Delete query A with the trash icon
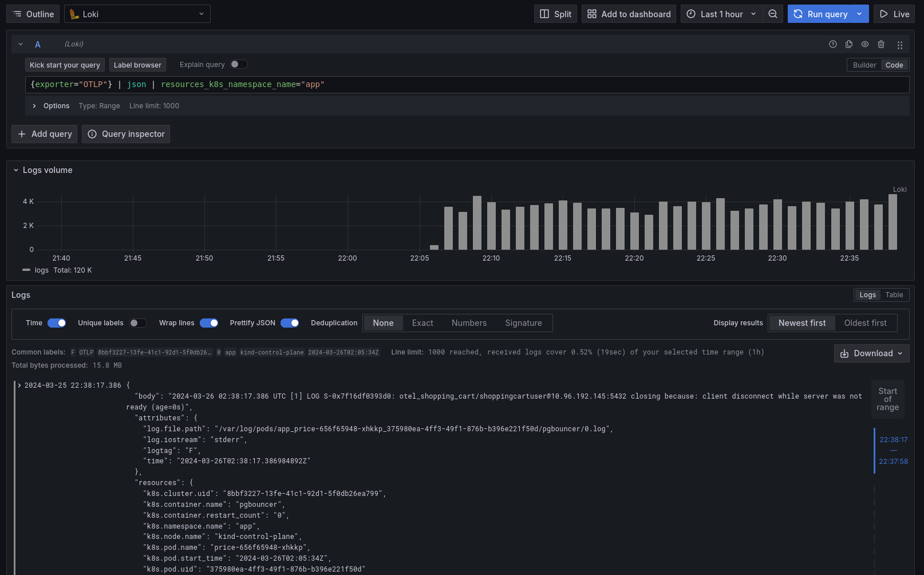924x575 pixels. [881, 44]
